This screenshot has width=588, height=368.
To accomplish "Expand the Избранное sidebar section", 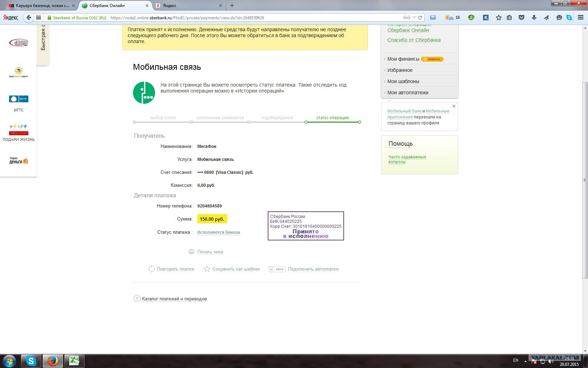I will (x=420, y=70).
